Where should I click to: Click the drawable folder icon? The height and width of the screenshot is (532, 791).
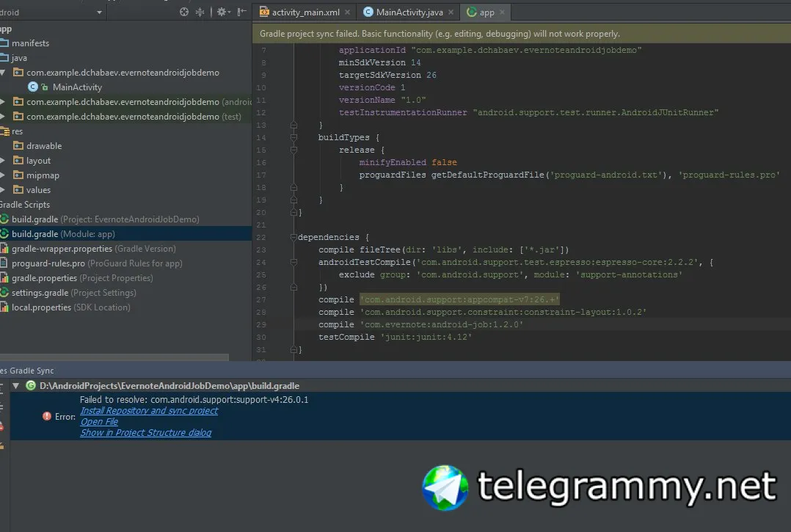tap(18, 146)
